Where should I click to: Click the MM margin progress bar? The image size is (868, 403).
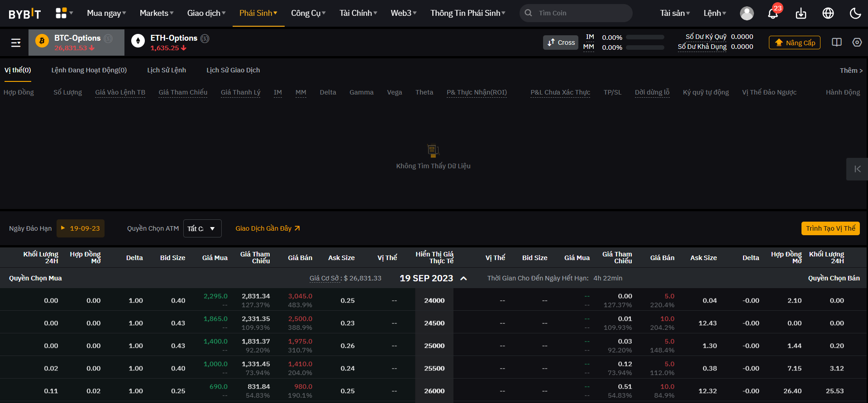point(645,47)
